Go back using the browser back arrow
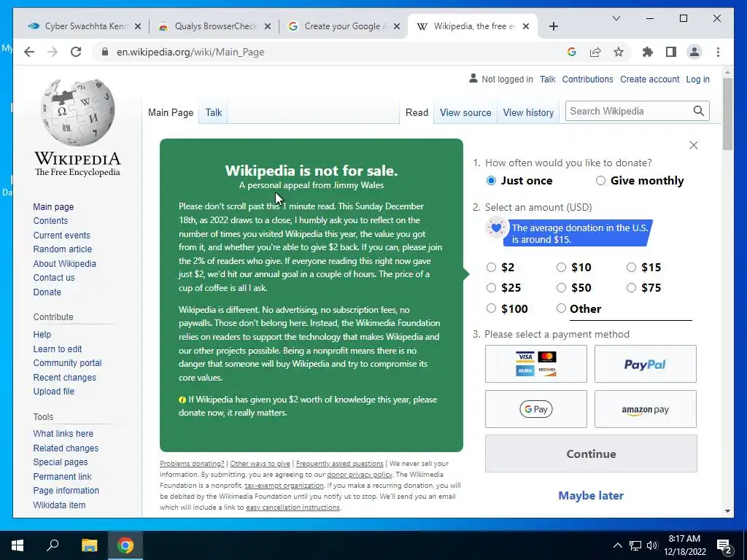This screenshot has width=747, height=560. [29, 52]
